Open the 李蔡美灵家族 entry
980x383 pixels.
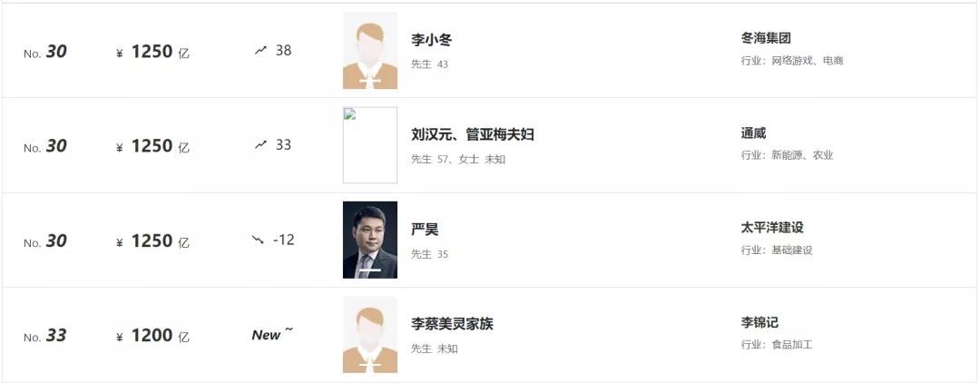click(x=452, y=324)
